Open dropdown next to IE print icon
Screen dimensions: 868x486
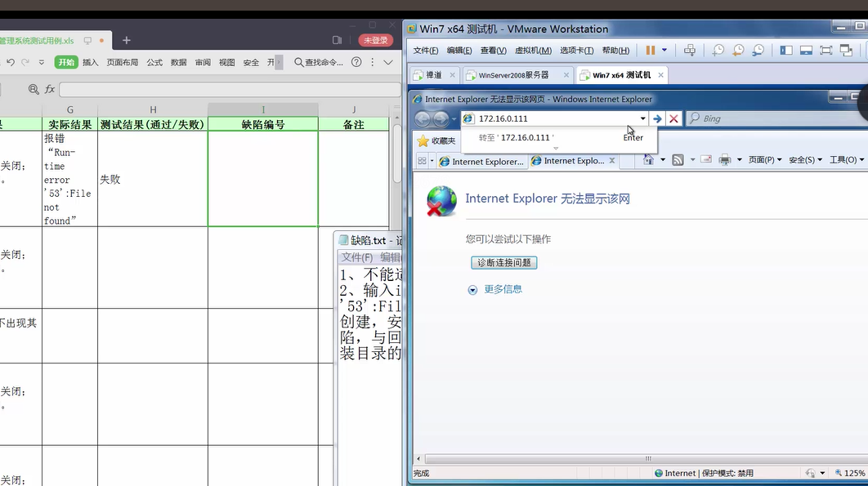(x=739, y=160)
